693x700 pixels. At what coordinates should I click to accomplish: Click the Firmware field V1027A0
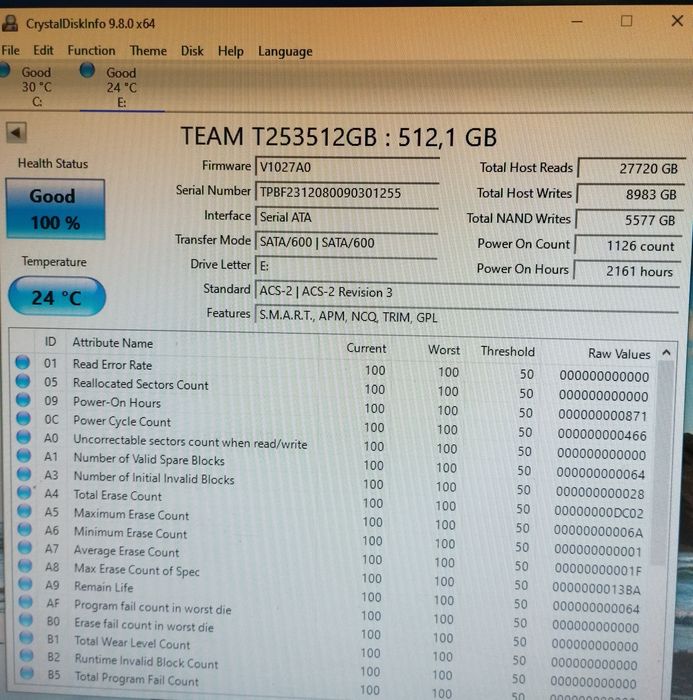pos(346,167)
